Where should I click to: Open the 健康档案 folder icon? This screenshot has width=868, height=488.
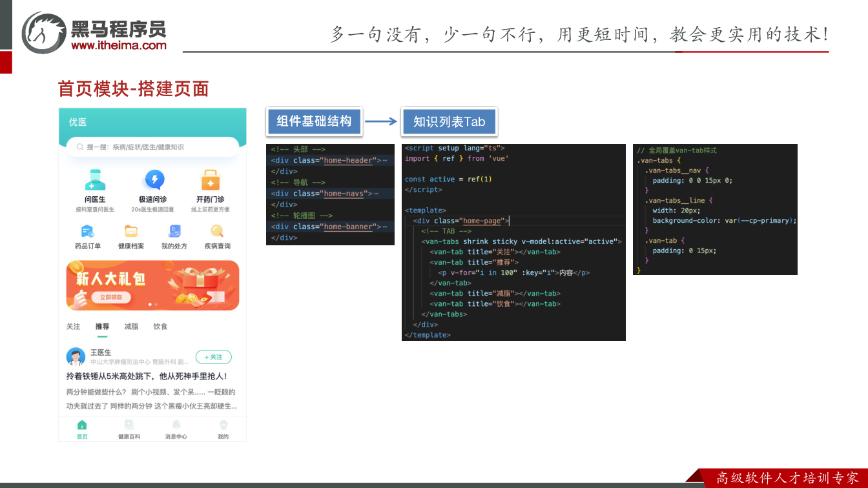click(x=131, y=231)
